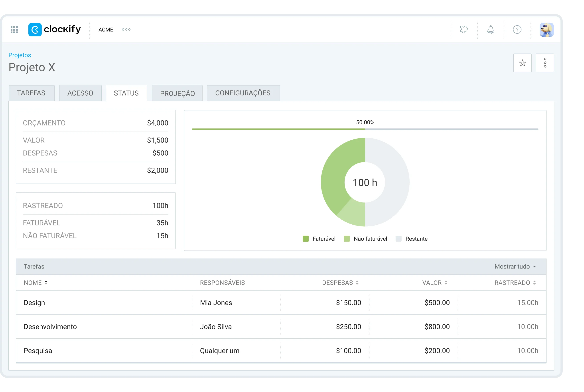This screenshot has width=584, height=392.
Task: Sort tasks by RASTREADO column arrows
Action: [534, 282]
